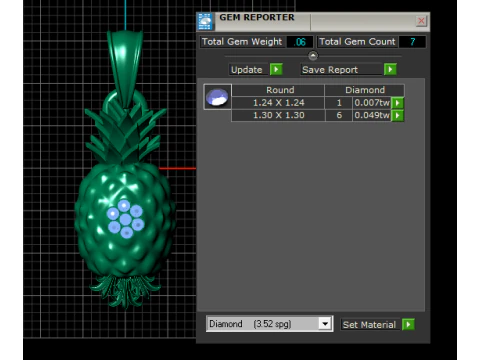Click the Total Gem Weight label

[242, 42]
